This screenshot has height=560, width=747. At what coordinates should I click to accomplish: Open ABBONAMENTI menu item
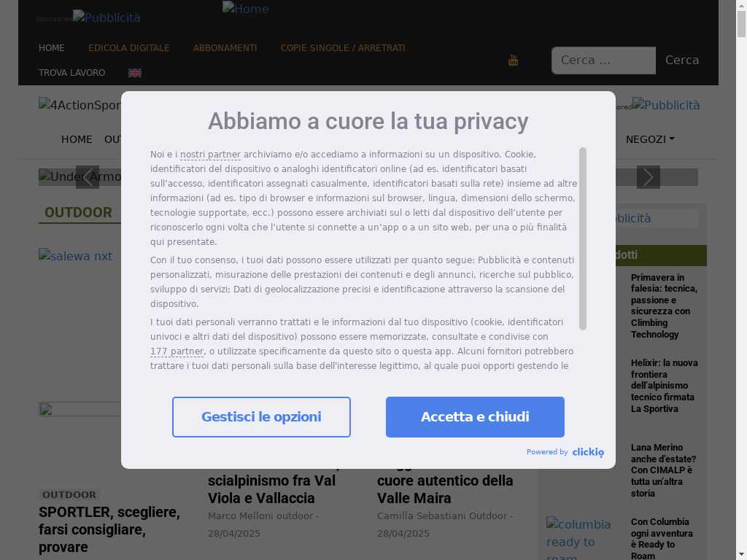click(x=225, y=48)
